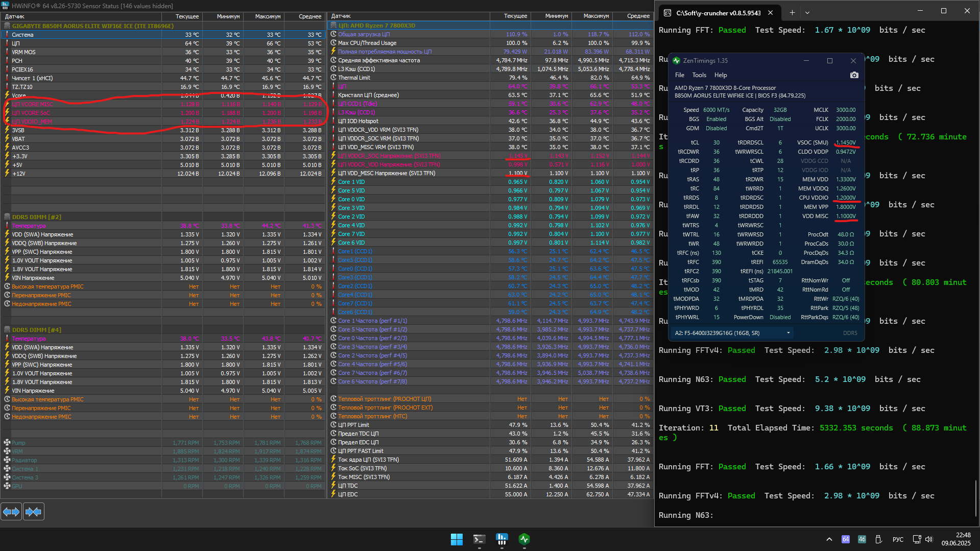Select the Vcore row in HWiNFO

click(163, 95)
